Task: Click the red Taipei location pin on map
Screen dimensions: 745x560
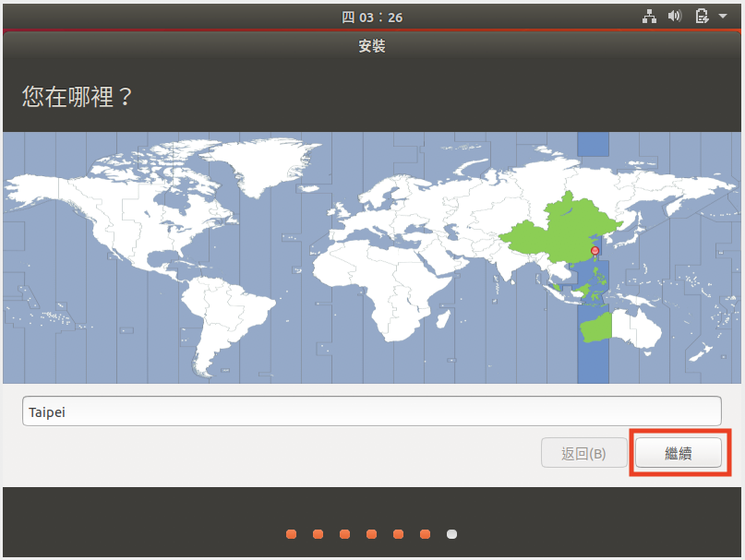Action: [595, 251]
